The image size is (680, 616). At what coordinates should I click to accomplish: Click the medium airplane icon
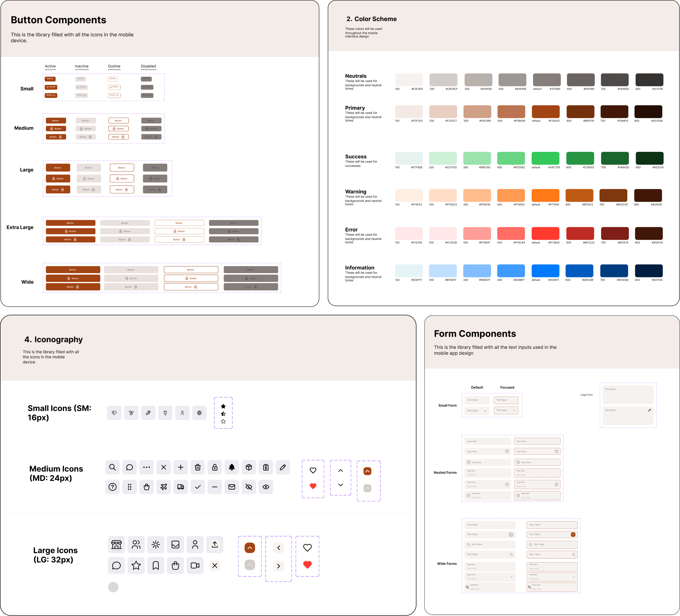coord(164,487)
